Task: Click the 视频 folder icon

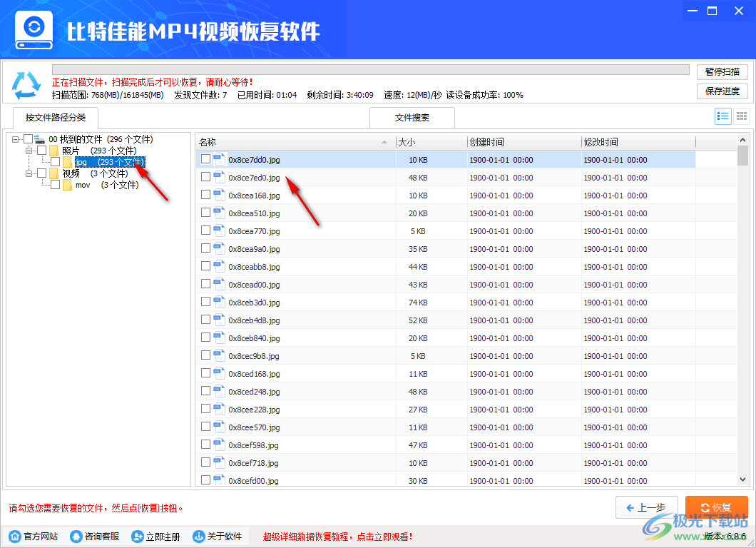Action: point(53,173)
